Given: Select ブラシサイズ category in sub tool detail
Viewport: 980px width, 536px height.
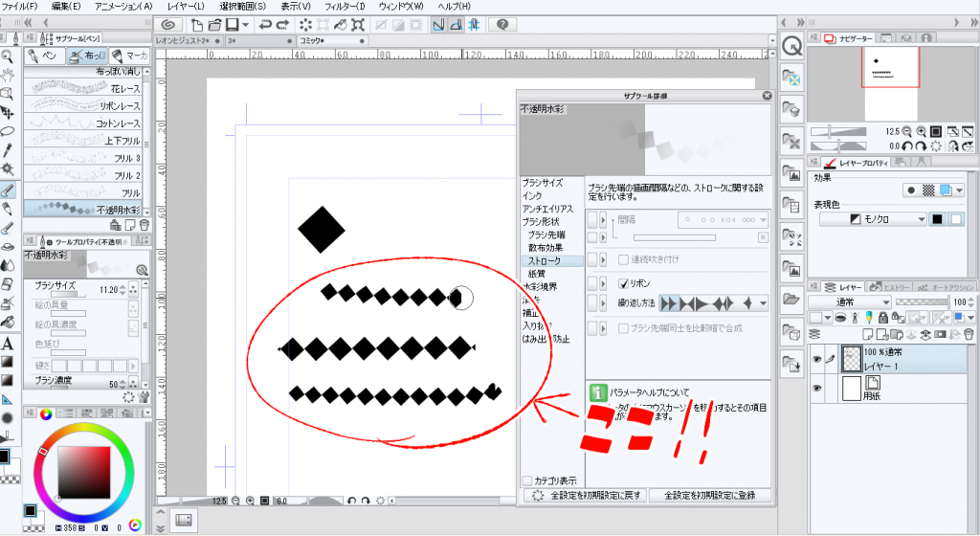Looking at the screenshot, I should pos(543,183).
